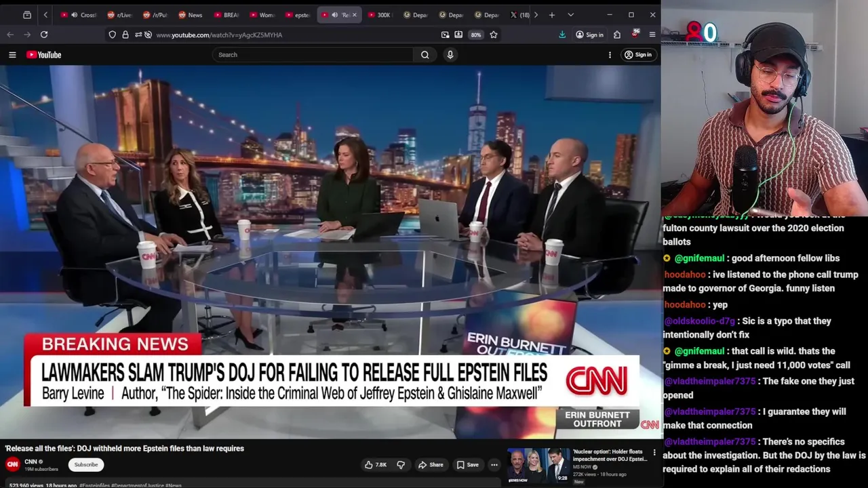This screenshot has width=868, height=488.
Task: Open Firefox View tab overview
Action: (27, 15)
